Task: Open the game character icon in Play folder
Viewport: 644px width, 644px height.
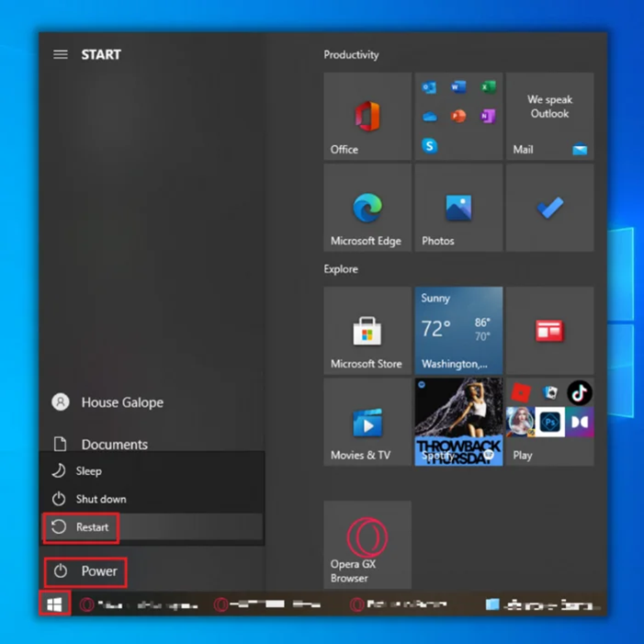Action: (x=520, y=422)
